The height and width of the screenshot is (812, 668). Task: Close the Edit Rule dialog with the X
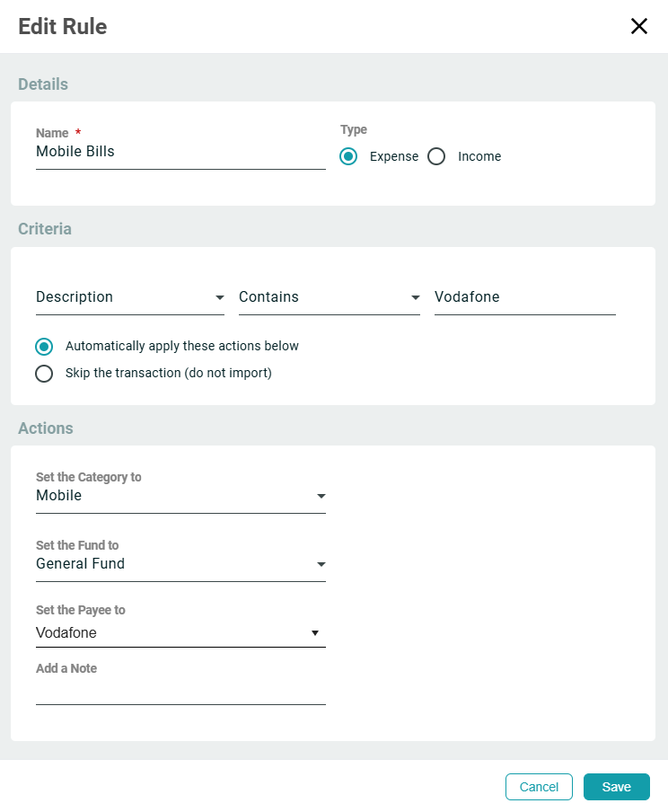(638, 26)
